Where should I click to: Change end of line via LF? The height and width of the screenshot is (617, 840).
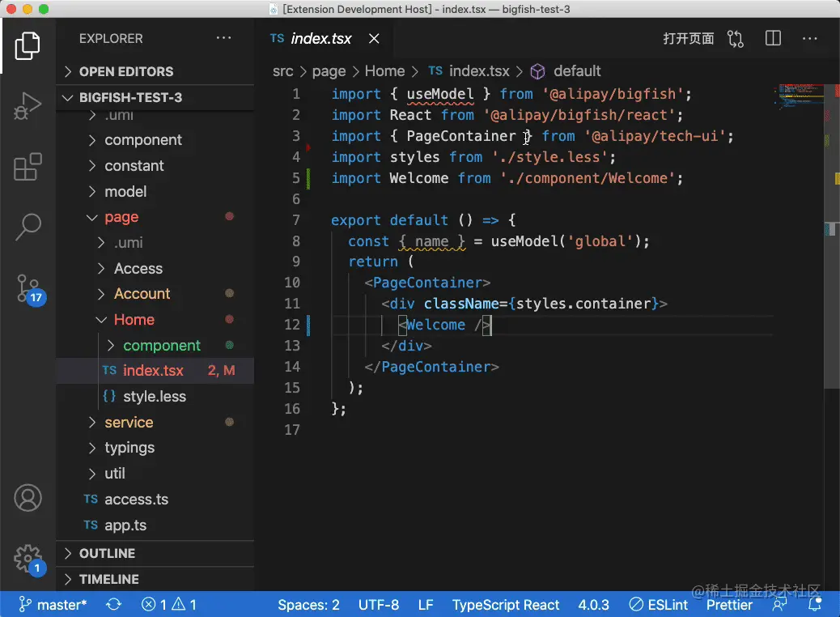pyautogui.click(x=426, y=605)
